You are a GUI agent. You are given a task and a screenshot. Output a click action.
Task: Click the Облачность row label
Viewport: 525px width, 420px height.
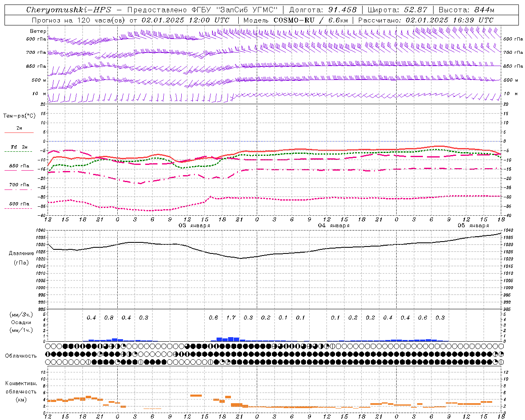(21, 356)
